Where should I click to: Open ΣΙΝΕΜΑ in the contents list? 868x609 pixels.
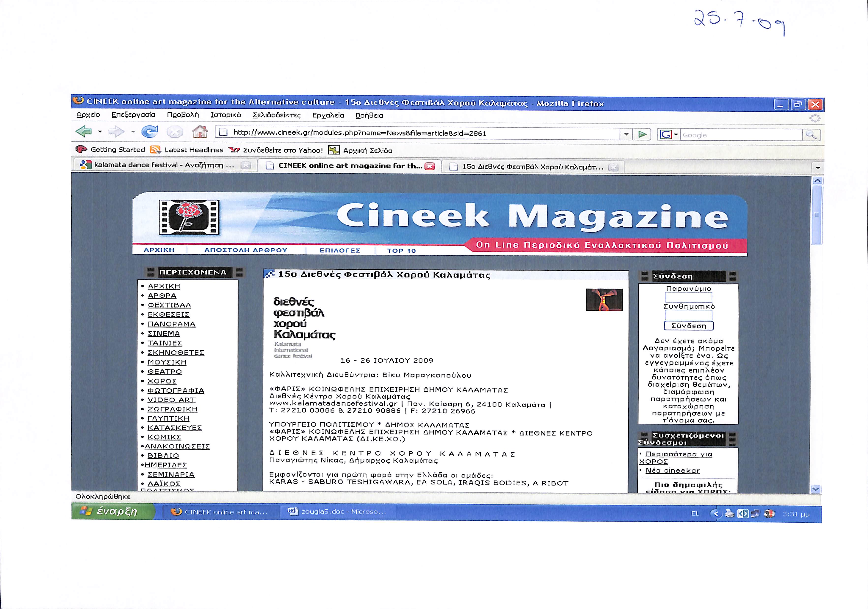point(164,333)
